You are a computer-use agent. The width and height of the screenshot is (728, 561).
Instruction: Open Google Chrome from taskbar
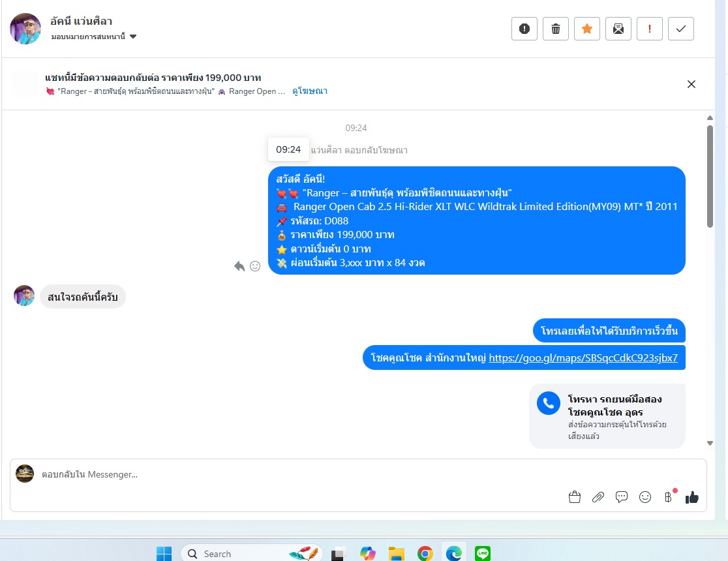click(x=425, y=554)
